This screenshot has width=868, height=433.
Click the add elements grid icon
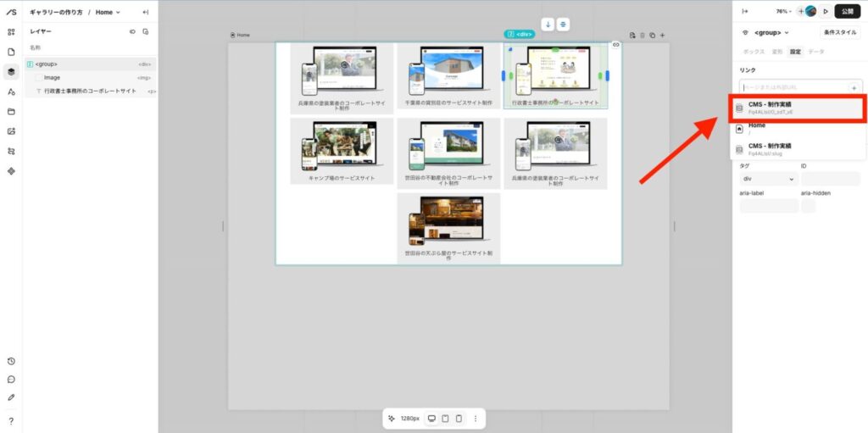coord(11,32)
